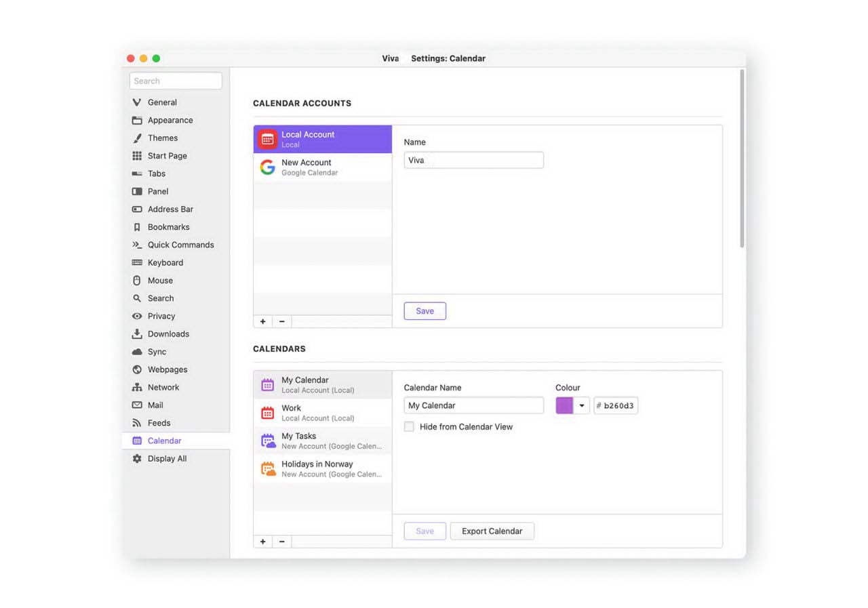Click the Google Calendar account icon
This screenshot has height=608, width=868.
(267, 167)
